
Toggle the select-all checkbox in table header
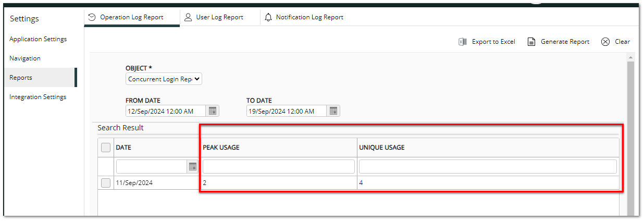tap(106, 148)
